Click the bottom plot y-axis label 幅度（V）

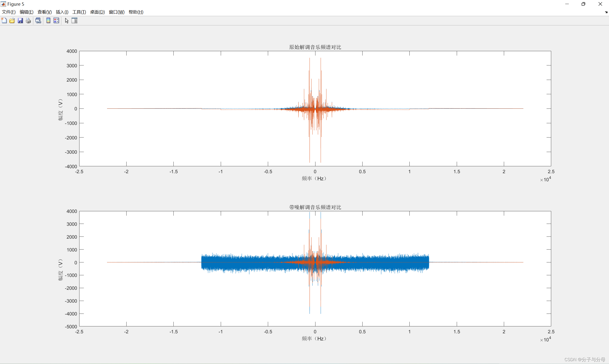(60, 270)
